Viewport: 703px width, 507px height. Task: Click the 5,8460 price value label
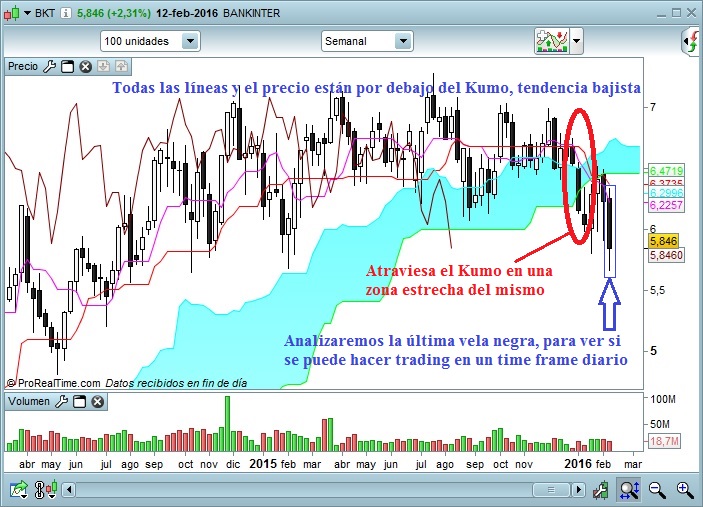[667, 256]
